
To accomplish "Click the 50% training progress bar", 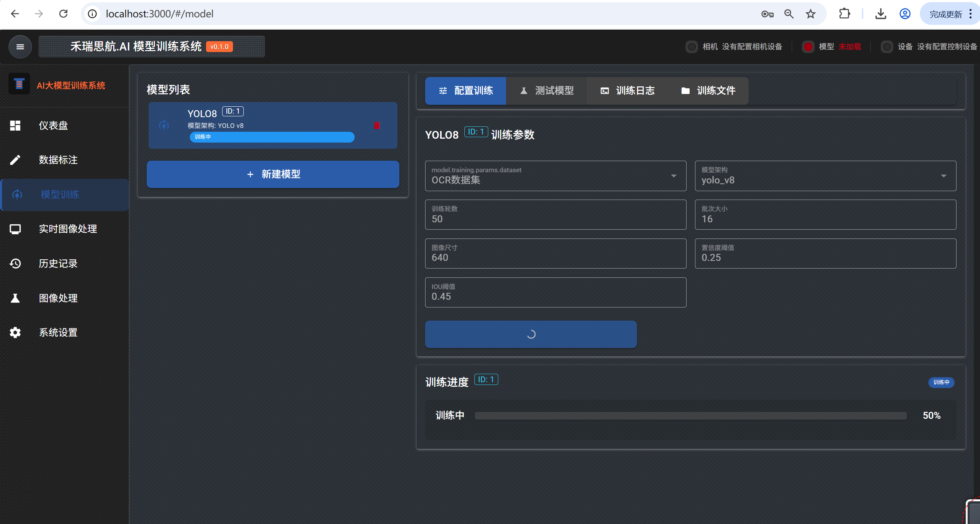I will (690, 416).
